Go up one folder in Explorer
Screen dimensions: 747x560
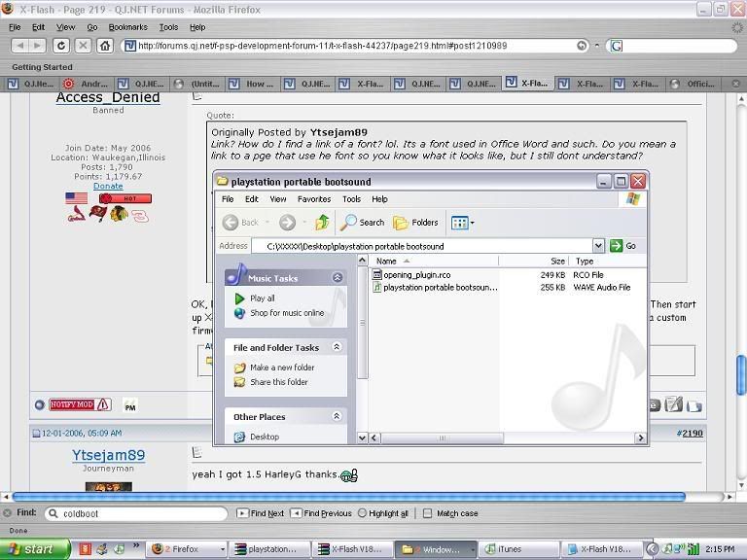(x=323, y=223)
